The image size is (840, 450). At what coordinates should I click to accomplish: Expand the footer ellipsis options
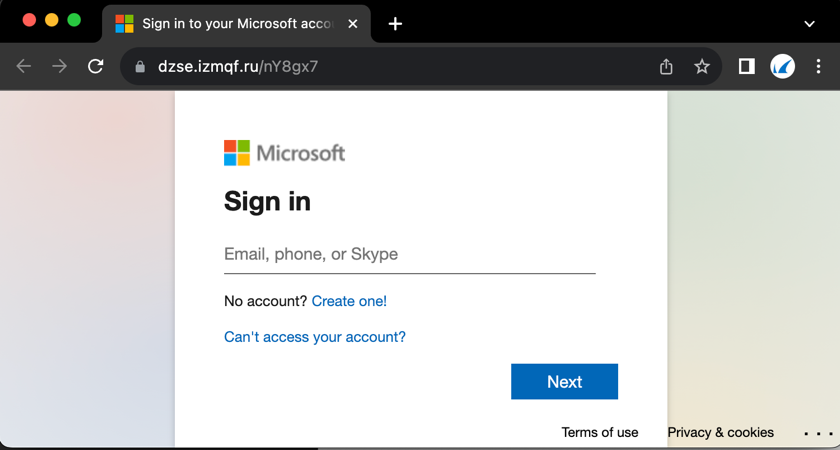[818, 433]
